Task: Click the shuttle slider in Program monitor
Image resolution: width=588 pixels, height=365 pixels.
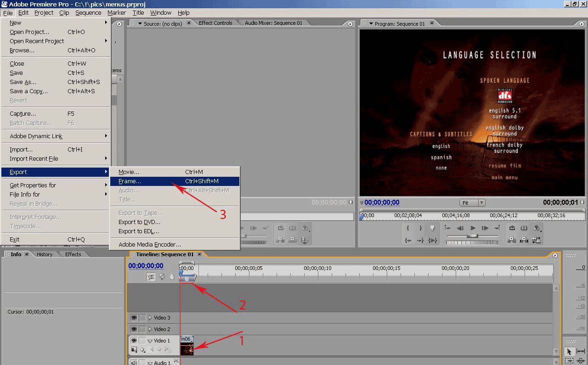Action: (x=472, y=236)
